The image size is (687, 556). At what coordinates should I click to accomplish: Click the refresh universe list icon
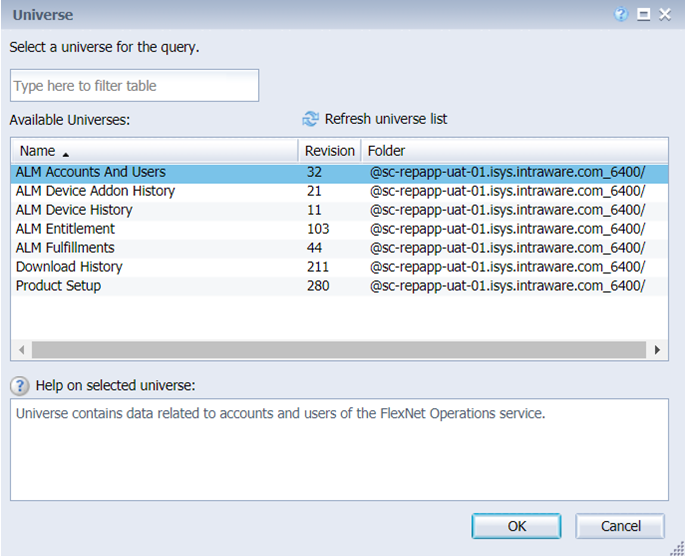[310, 119]
